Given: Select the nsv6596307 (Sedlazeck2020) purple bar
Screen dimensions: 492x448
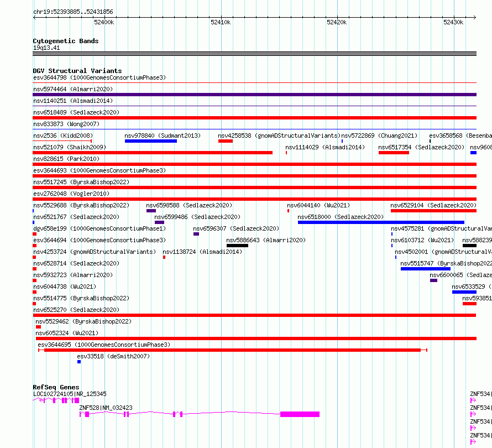Looking at the screenshot, I should pyautogui.click(x=196, y=234).
